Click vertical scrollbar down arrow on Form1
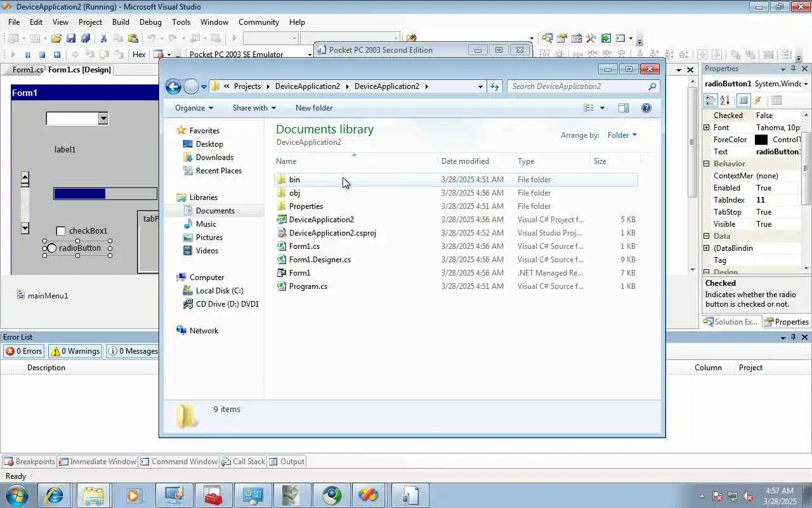 click(25, 227)
